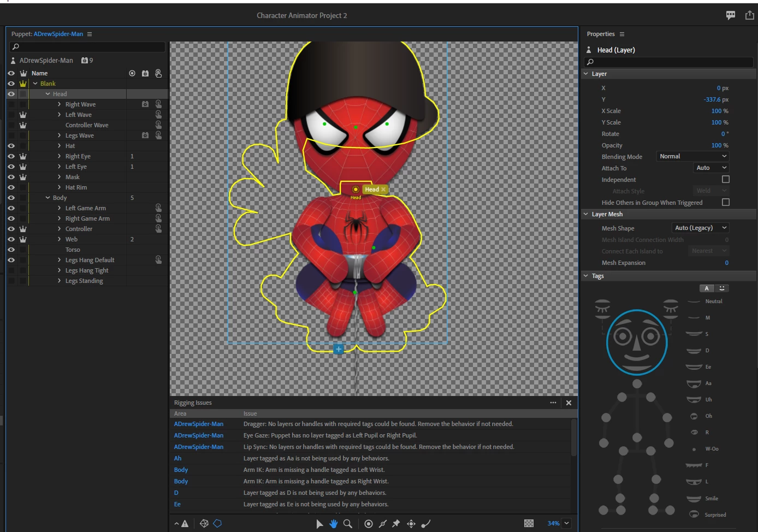Click the left blink eye tag

602,309
